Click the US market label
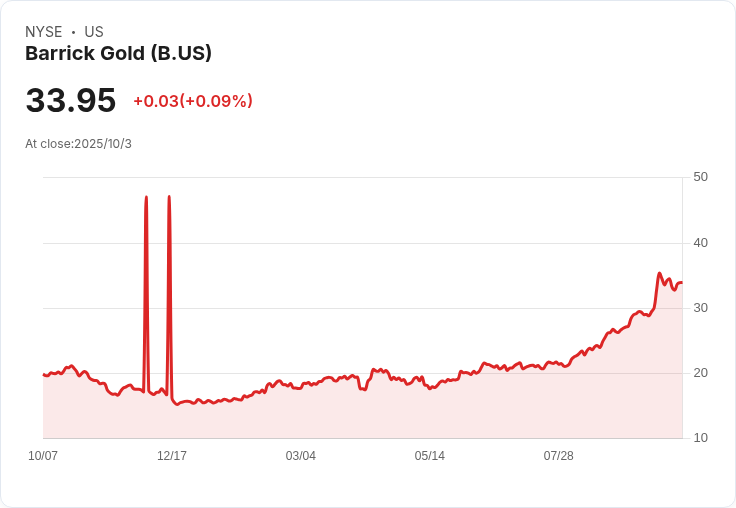The height and width of the screenshot is (508, 736). 94,32
